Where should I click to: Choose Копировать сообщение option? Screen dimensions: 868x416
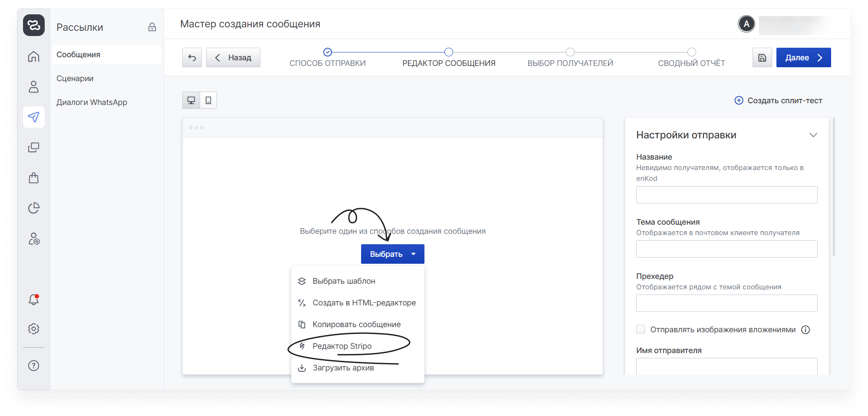click(358, 324)
